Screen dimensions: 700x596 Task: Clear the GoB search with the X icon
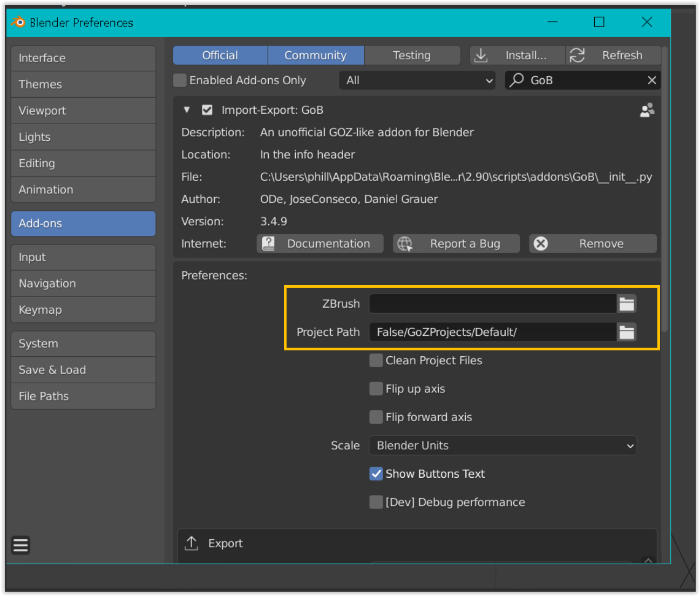[x=651, y=80]
